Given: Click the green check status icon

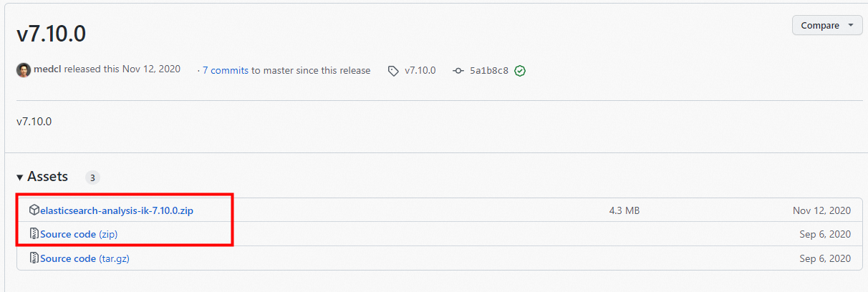Looking at the screenshot, I should pos(520,71).
